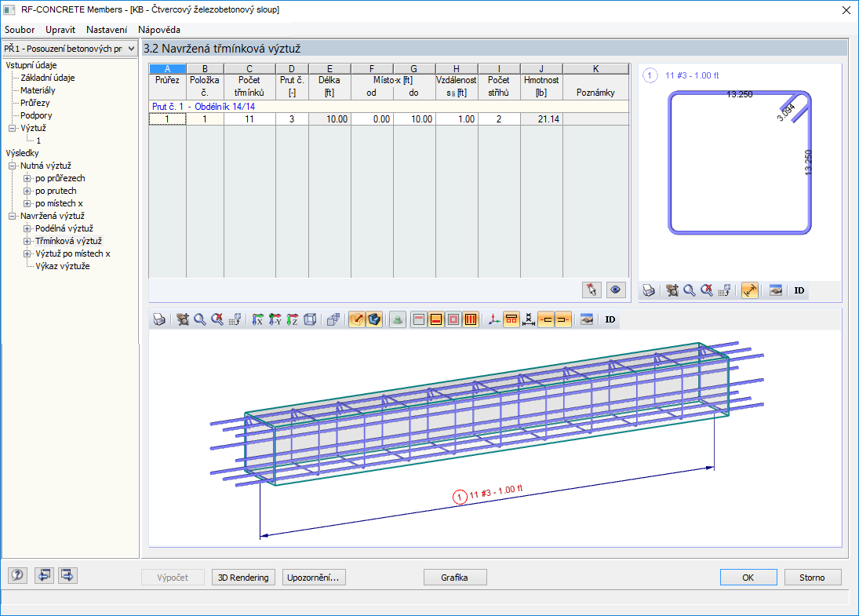Expand the po místech x tree node

pyautogui.click(x=27, y=203)
